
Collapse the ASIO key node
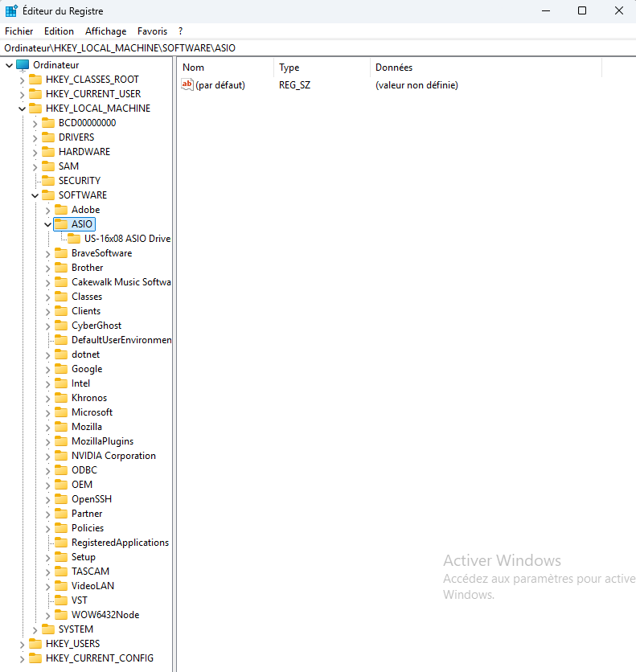pos(48,224)
